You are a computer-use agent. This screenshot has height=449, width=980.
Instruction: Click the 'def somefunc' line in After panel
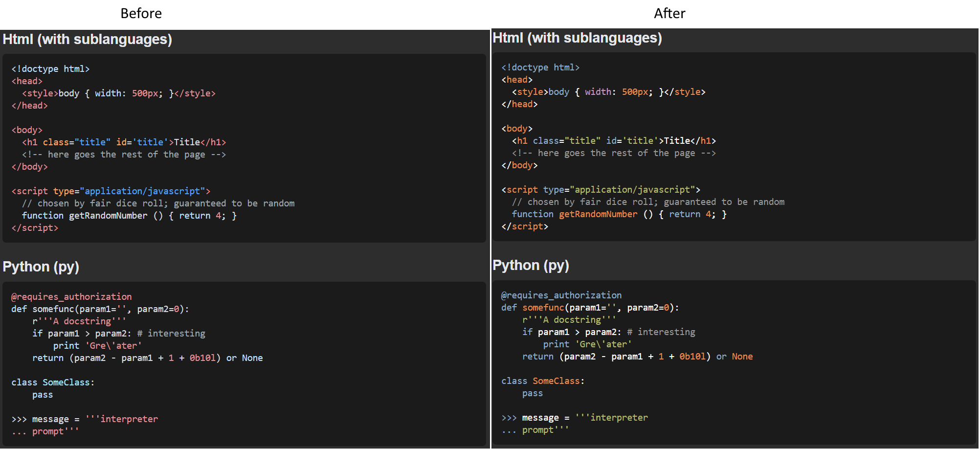(590, 308)
